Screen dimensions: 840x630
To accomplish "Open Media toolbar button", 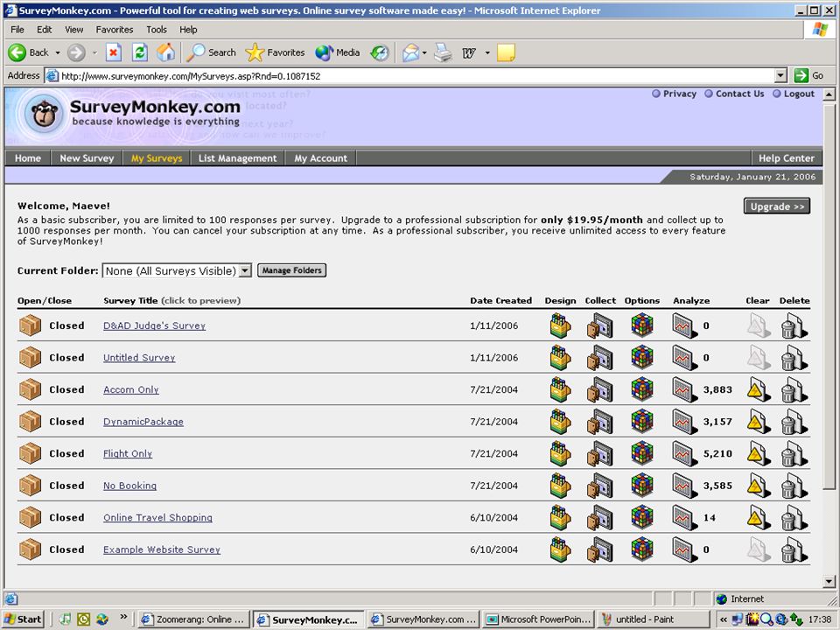I will [x=338, y=52].
